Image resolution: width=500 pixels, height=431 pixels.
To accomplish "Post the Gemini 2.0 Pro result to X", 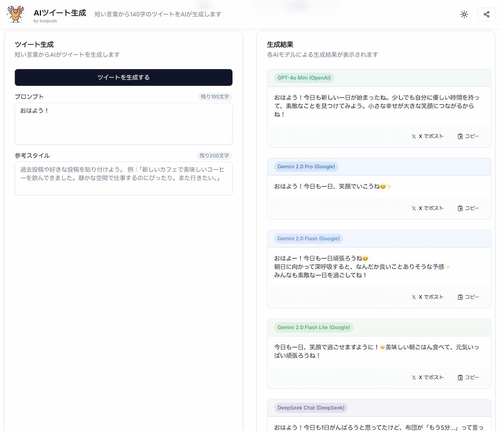I will click(427, 208).
